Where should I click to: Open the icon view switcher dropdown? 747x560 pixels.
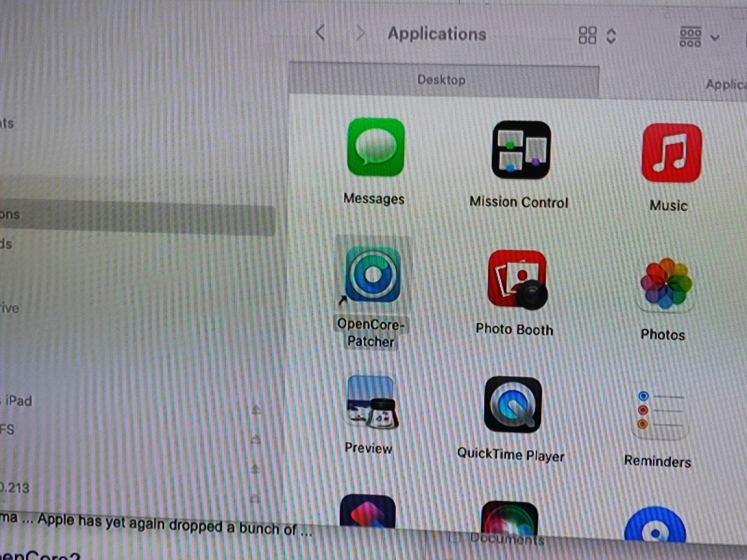pos(597,35)
